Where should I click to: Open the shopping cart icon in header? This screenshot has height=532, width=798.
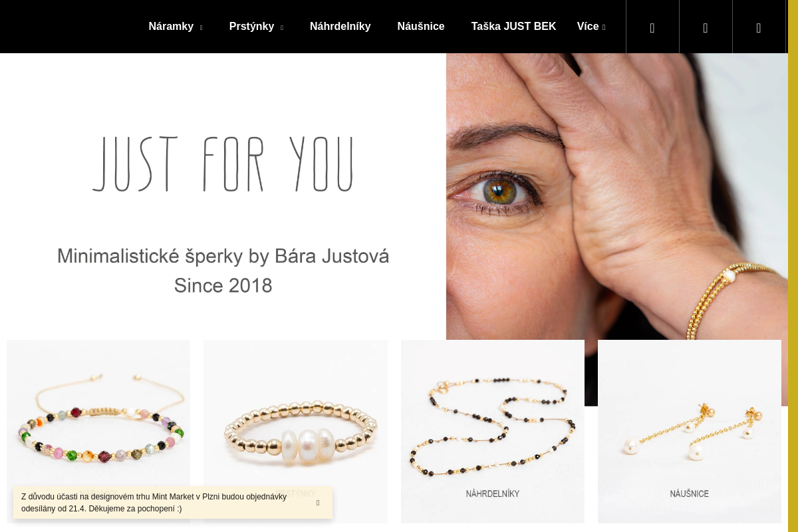click(759, 27)
